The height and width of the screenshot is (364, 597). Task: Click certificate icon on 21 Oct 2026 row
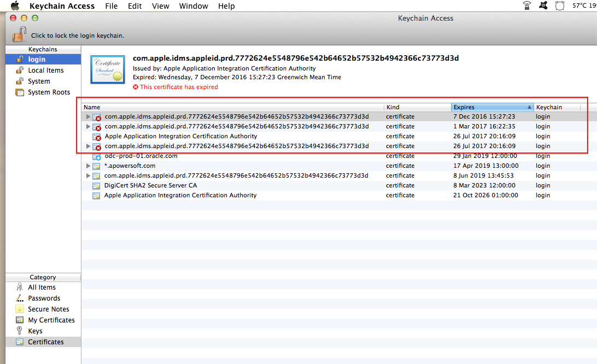coord(96,196)
